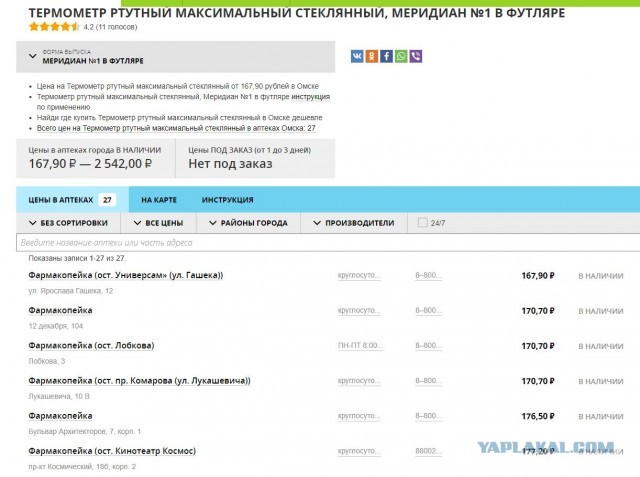Click the 167,90 ₽ — 2 542,00 ₽ range

tap(90, 164)
